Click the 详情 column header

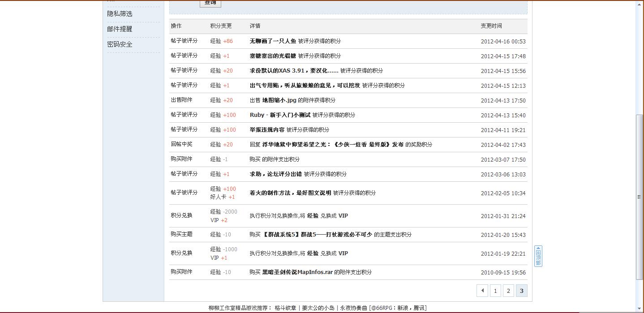click(x=255, y=26)
